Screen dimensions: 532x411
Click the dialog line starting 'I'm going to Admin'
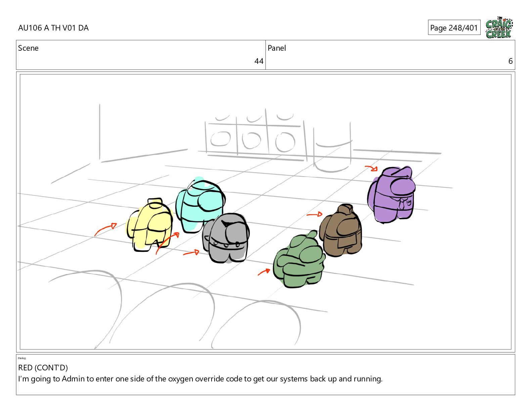click(x=200, y=379)
